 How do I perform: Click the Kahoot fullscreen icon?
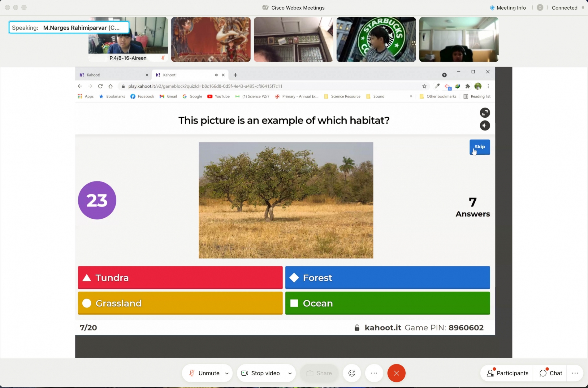485,113
